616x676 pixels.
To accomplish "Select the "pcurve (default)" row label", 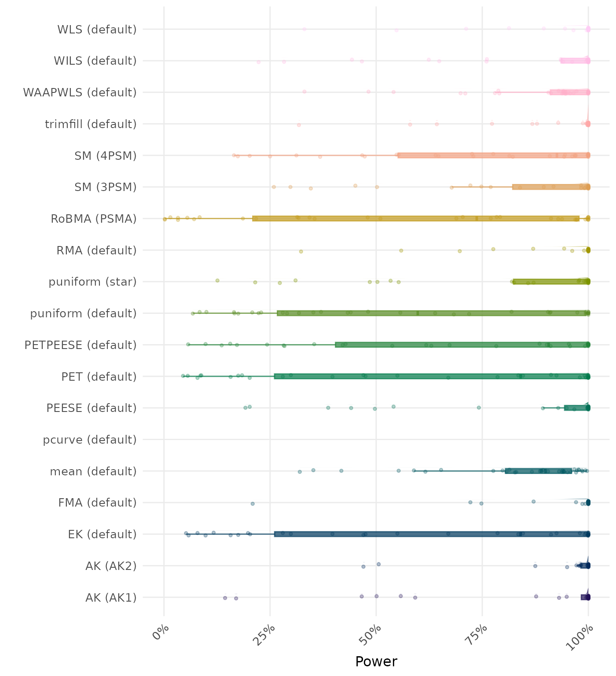I will 90,440.
